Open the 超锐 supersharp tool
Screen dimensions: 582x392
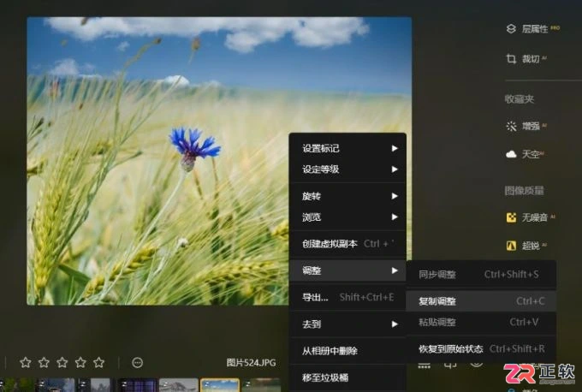pos(526,246)
